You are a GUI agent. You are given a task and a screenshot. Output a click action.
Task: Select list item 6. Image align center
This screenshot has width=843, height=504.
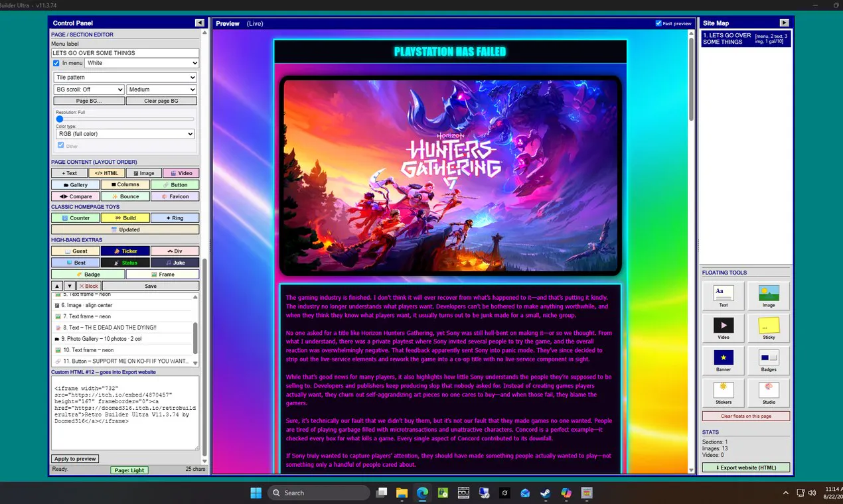tap(122, 305)
